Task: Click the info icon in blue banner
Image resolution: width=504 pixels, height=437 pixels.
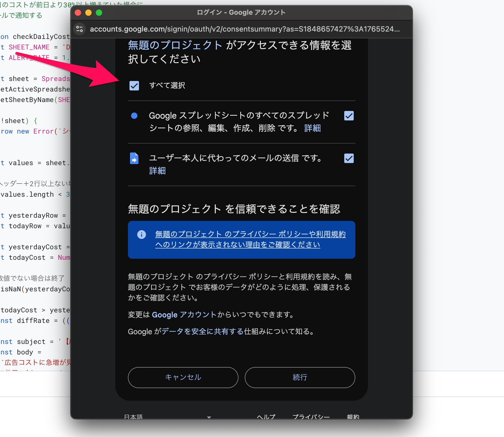Action: [x=142, y=234]
